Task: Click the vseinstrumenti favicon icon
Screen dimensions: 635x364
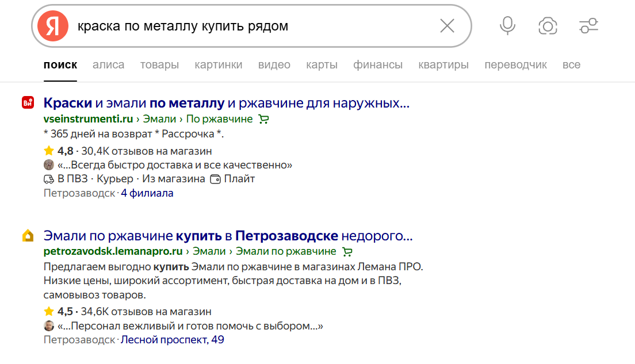Action: tap(28, 103)
